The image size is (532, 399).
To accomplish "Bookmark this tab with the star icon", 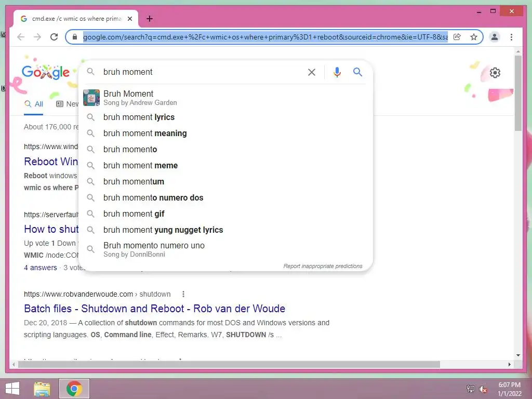I will (474, 37).
